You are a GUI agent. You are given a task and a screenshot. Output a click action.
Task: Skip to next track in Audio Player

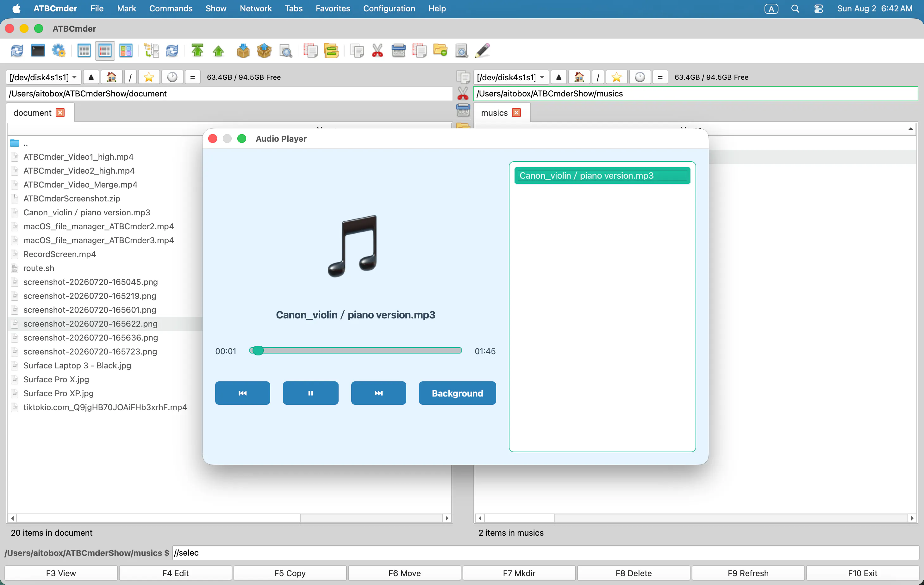[379, 393]
